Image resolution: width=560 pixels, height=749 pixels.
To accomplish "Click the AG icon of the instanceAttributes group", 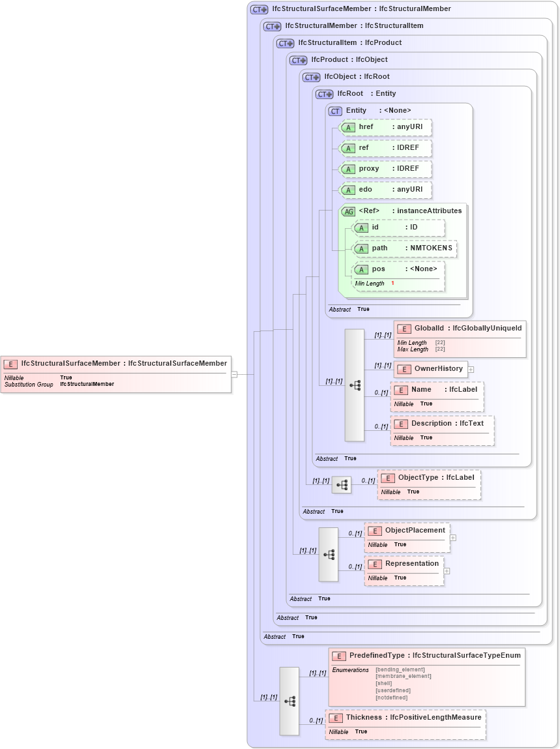I will (348, 211).
